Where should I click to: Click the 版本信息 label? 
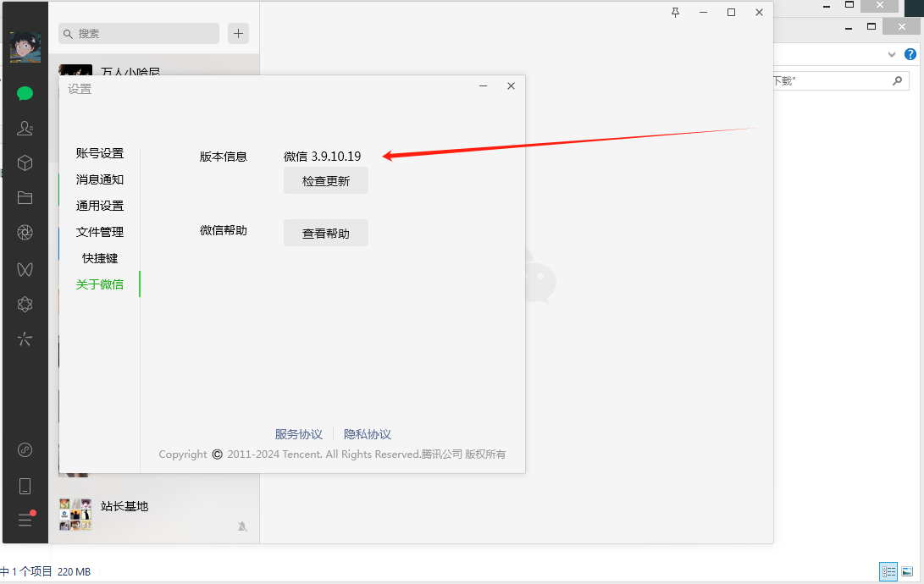tap(224, 157)
